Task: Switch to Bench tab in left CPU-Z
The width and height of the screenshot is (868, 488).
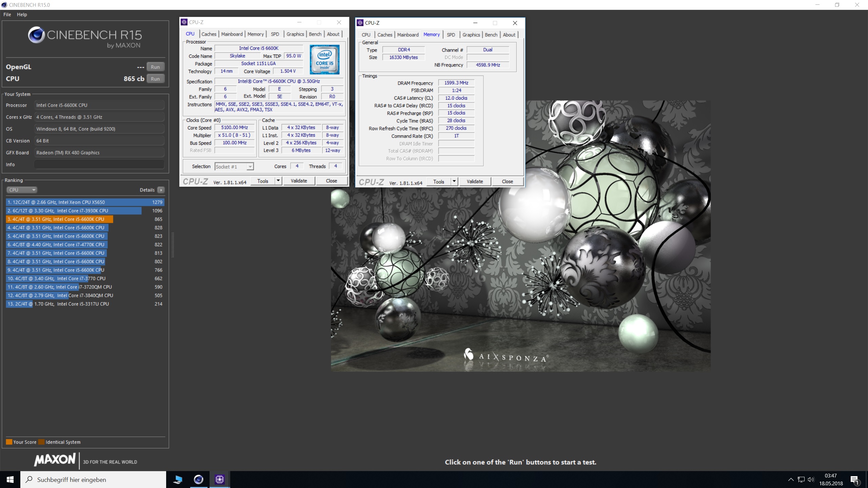Action: (315, 34)
